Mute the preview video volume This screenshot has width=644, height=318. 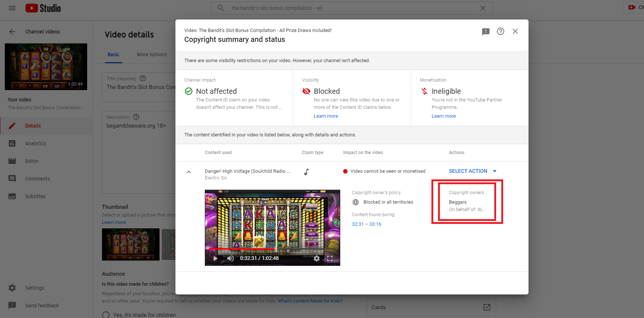(230, 258)
